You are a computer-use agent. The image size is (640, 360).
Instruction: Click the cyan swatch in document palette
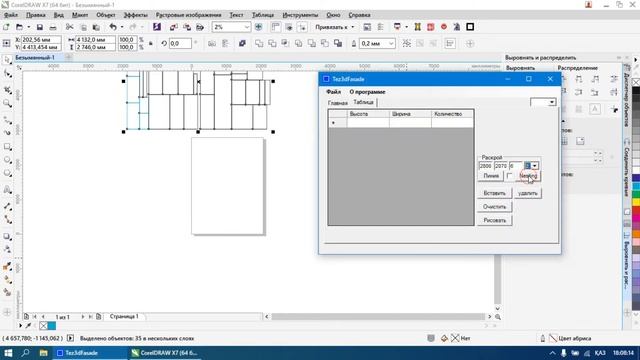coord(52,325)
